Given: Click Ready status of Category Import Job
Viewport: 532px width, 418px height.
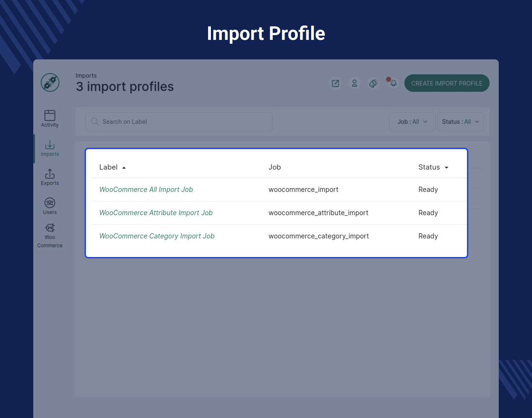Looking at the screenshot, I should [428, 236].
